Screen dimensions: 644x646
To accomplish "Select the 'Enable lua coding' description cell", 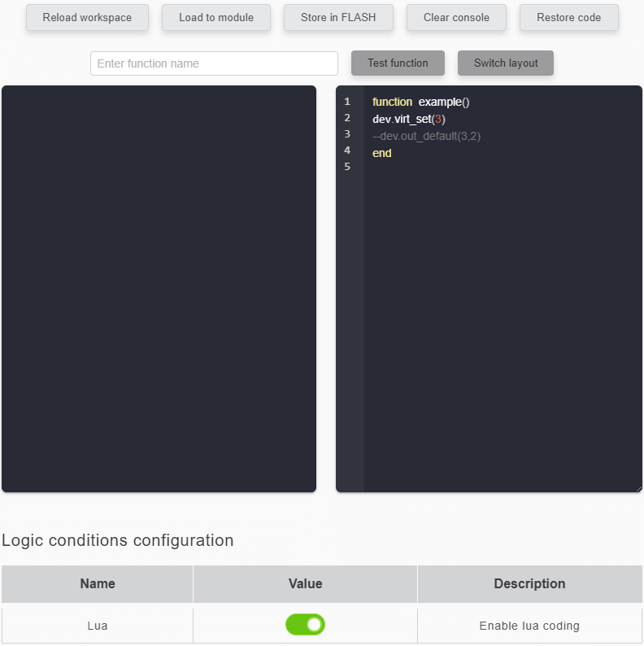I will [x=529, y=626].
